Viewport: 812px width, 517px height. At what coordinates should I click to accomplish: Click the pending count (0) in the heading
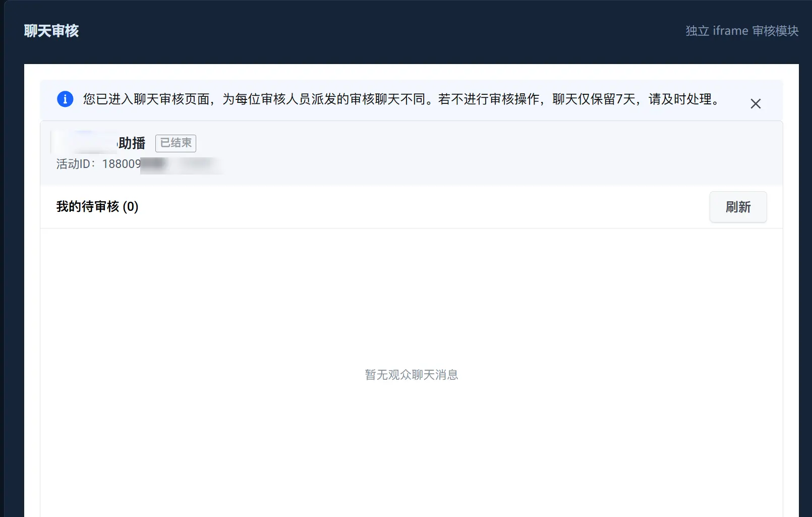131,206
